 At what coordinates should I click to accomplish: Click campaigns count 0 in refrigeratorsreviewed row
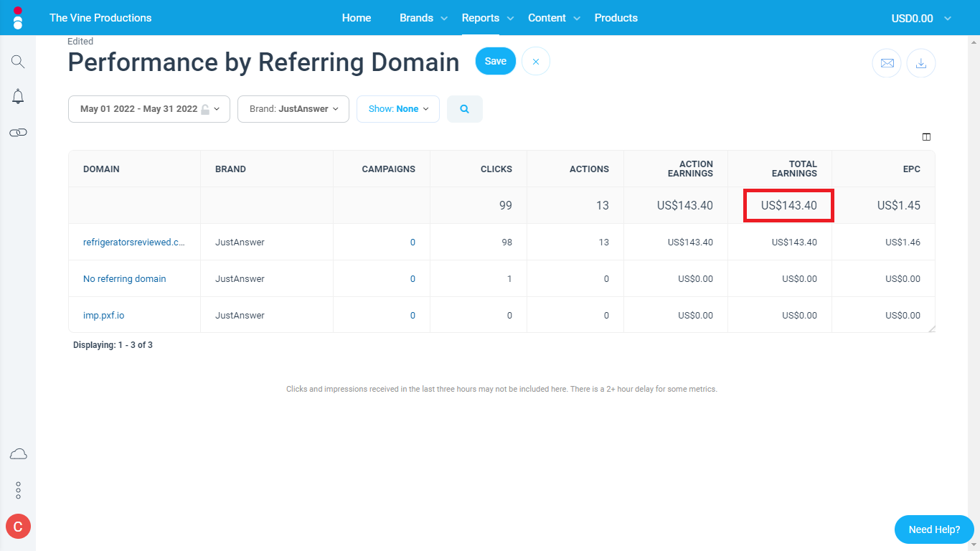pos(413,242)
